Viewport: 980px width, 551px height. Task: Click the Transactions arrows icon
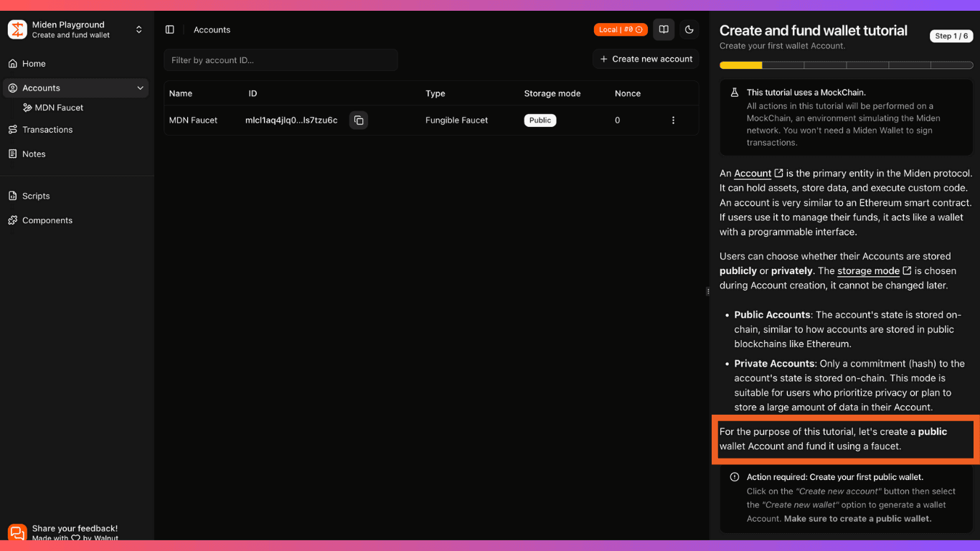(13, 130)
